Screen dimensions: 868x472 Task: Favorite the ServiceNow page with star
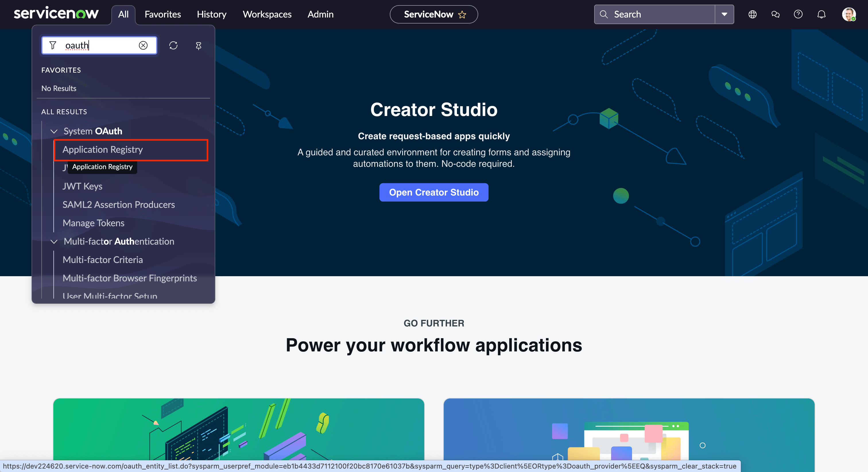click(x=462, y=14)
